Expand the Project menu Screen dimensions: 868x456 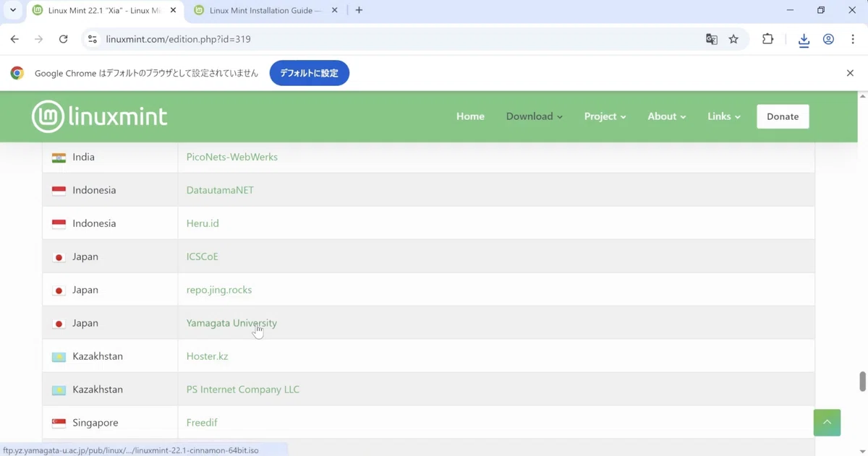click(605, 116)
